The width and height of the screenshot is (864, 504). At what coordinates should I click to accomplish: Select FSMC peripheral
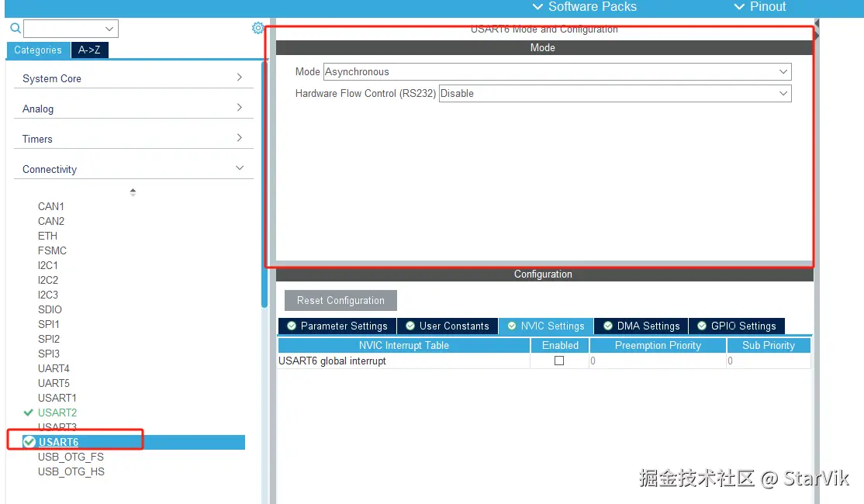pyautogui.click(x=52, y=250)
